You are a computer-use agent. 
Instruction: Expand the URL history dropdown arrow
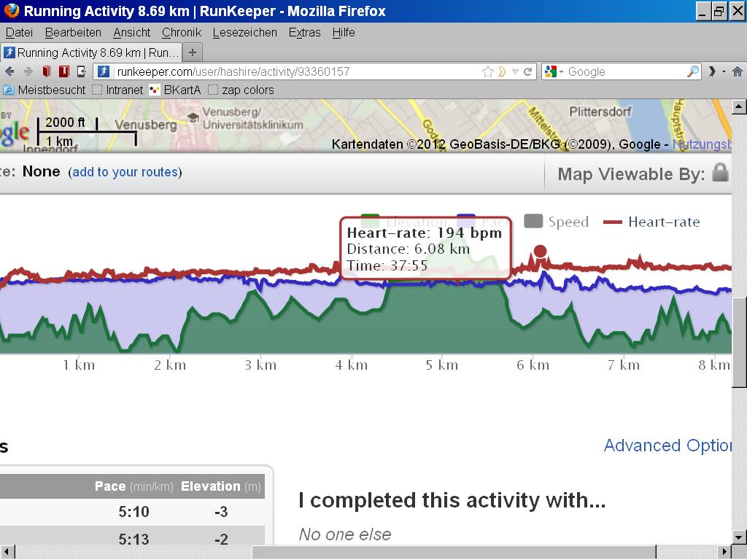(x=515, y=71)
